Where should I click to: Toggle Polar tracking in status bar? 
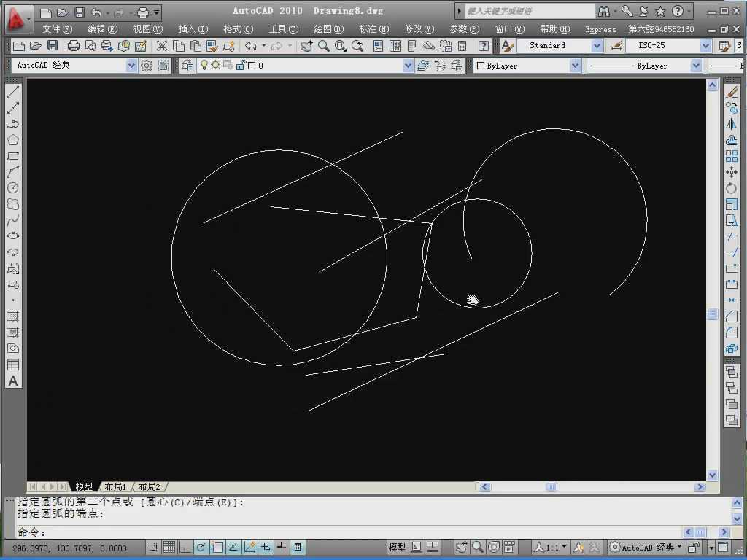tap(201, 547)
